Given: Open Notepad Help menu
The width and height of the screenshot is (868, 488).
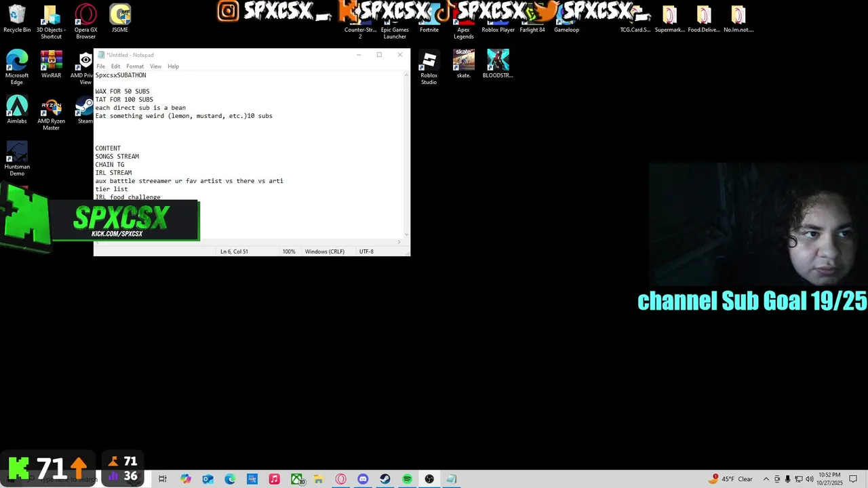Looking at the screenshot, I should [x=173, y=66].
